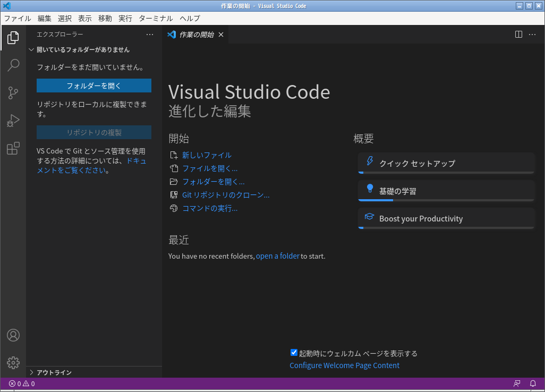
Task: Click the graduation cap icon on Boost your Productivity
Action: point(369,217)
